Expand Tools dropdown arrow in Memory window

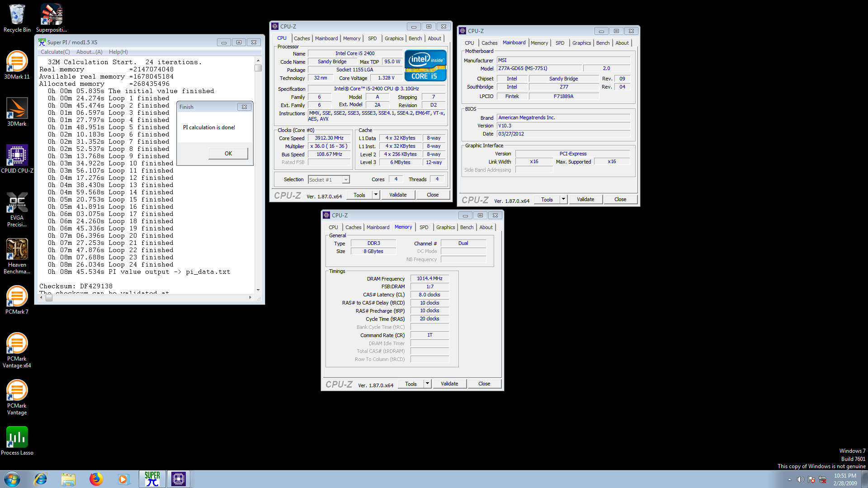tap(427, 384)
